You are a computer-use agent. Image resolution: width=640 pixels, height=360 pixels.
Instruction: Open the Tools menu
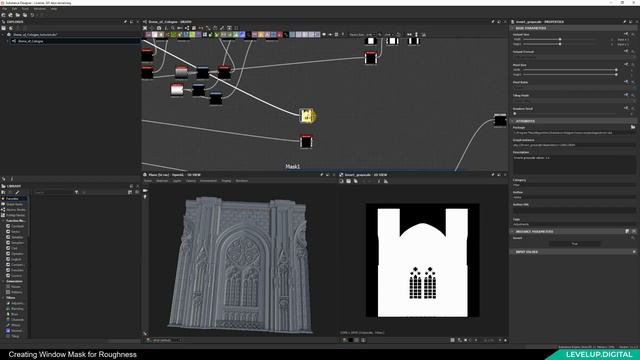pos(25,9)
